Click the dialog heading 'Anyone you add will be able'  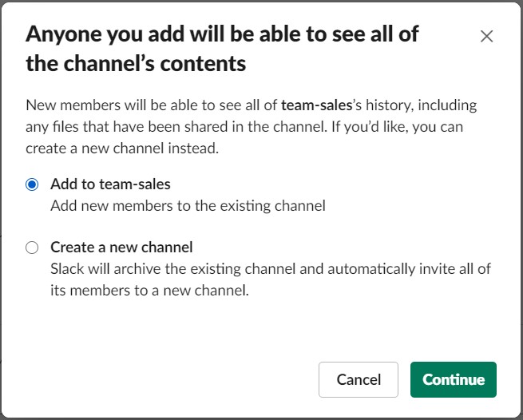click(x=222, y=49)
